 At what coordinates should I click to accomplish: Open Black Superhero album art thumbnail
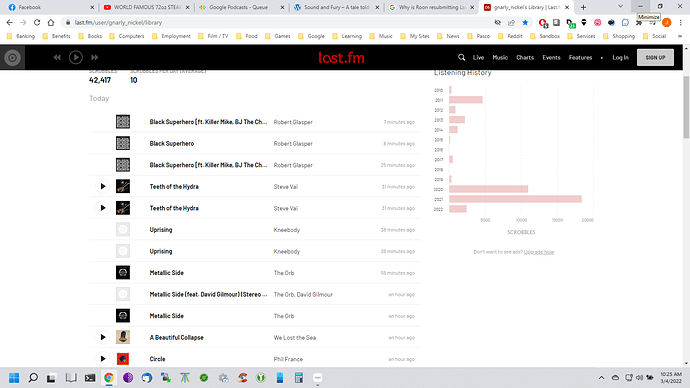click(x=123, y=143)
